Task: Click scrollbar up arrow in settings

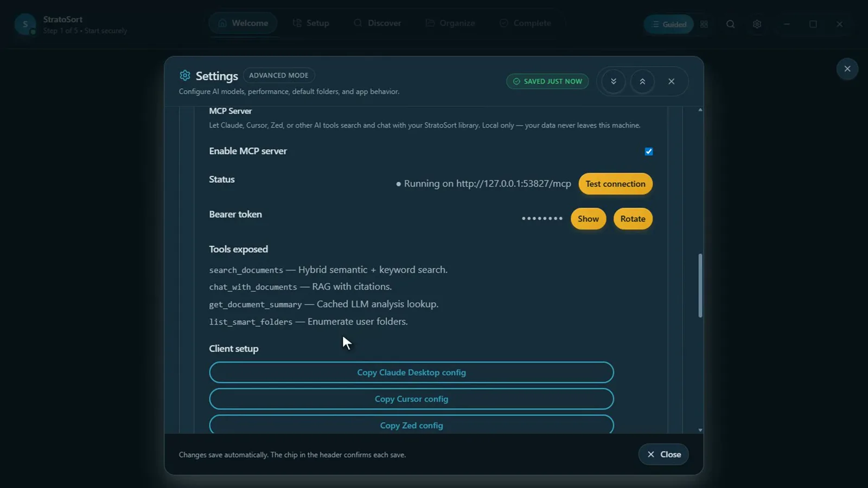Action: pyautogui.click(x=700, y=110)
